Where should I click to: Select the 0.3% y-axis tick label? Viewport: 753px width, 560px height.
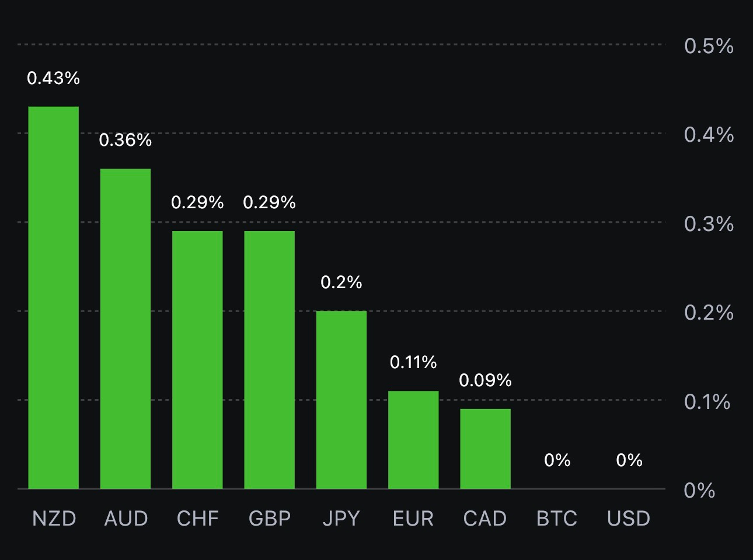pos(709,224)
